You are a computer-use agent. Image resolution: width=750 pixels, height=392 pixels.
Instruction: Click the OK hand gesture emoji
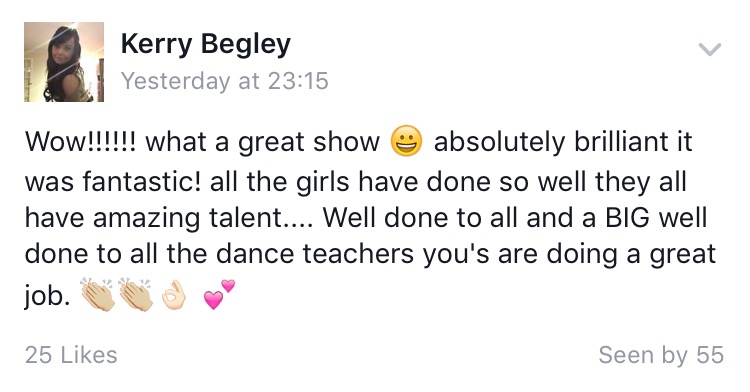click(x=174, y=295)
